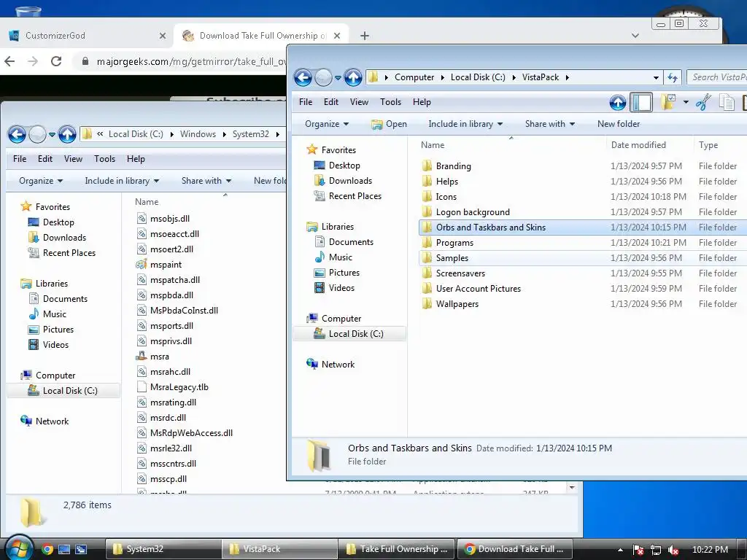Select Samples folder
The width and height of the screenshot is (747, 560).
point(452,258)
